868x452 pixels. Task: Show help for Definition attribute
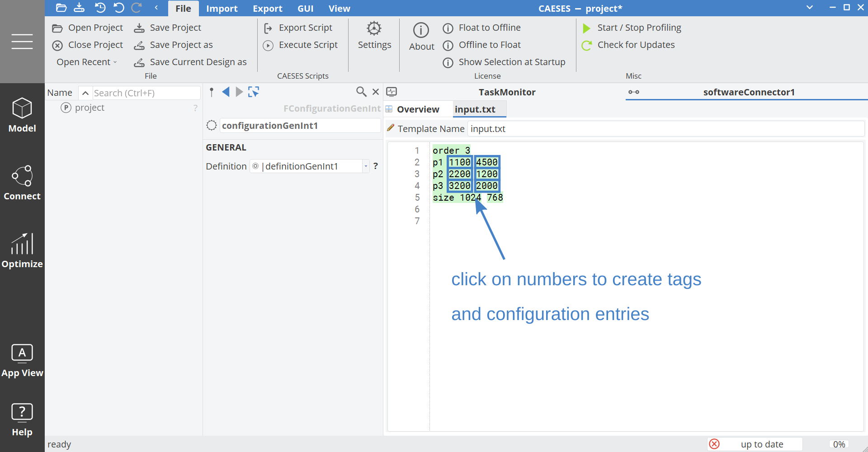(x=376, y=166)
